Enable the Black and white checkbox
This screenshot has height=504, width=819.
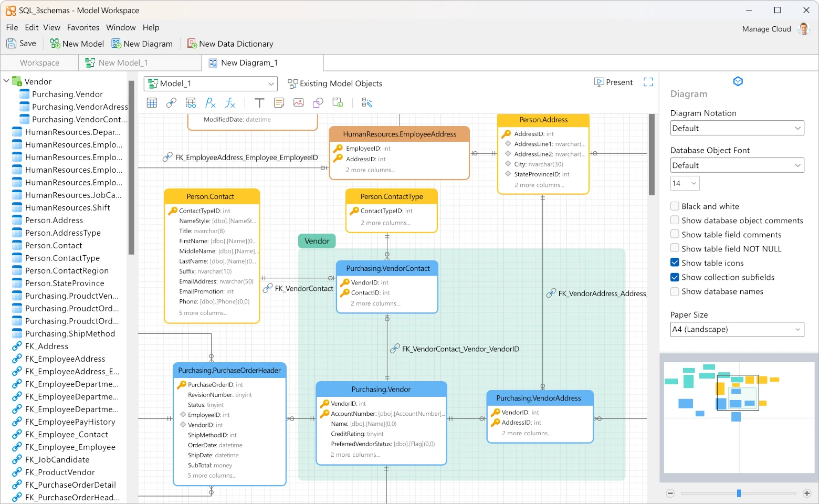click(x=675, y=206)
